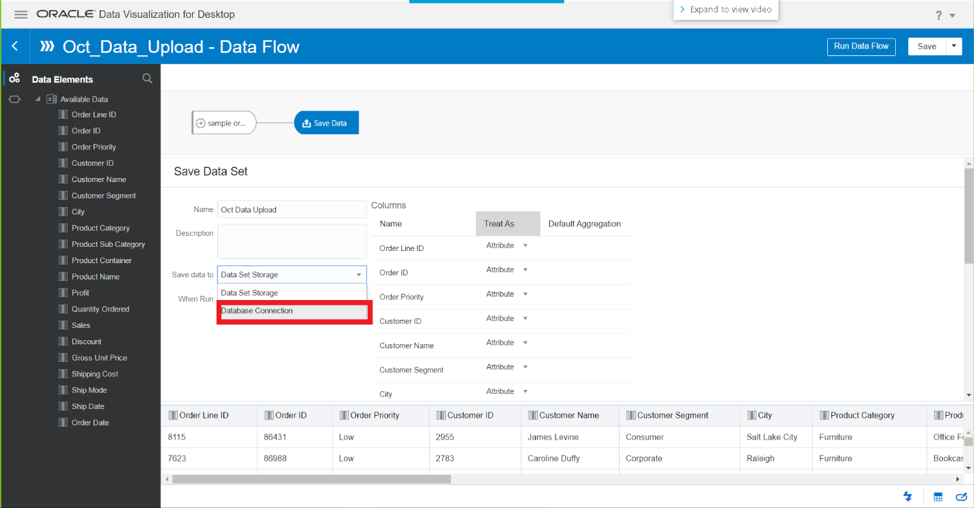Open the Save button dropdown arrow
This screenshot has height=508, width=974.
pos(954,46)
